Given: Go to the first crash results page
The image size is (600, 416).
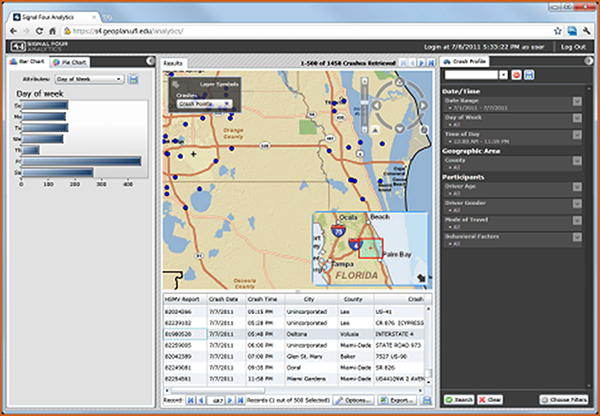Looking at the screenshot, I should (403, 63).
